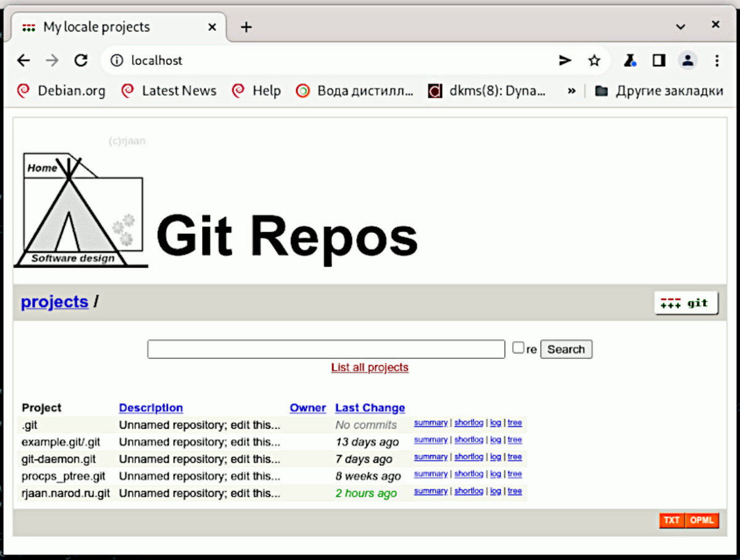Enable the 're' regex checkbox
This screenshot has width=740, height=560.
tap(518, 348)
